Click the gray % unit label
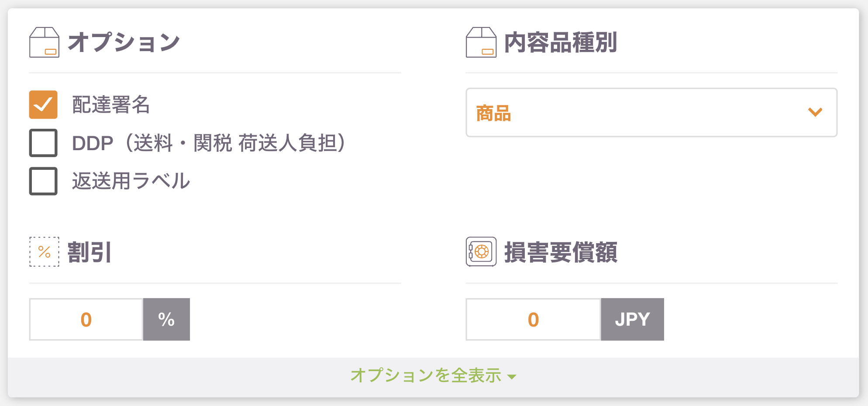Image resolution: width=868 pixels, height=406 pixels. click(x=166, y=320)
